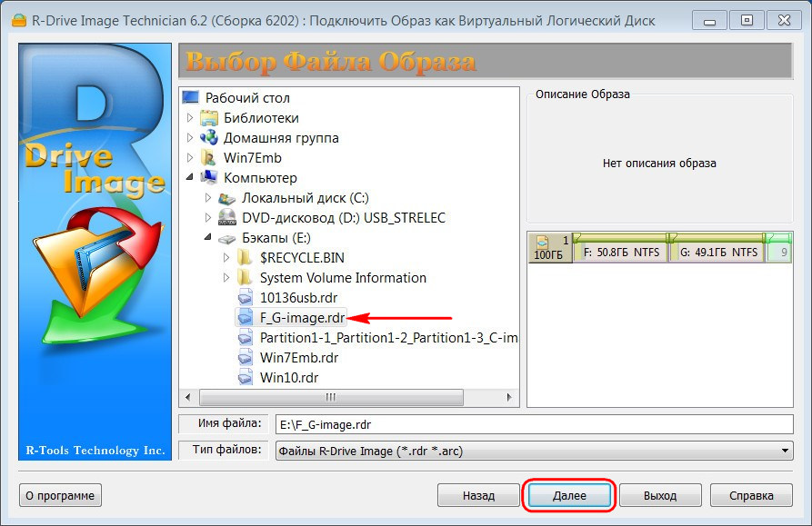The width and height of the screenshot is (812, 526).
Task: Click the DVD-дисковод (D:) disc icon
Action: pos(226,218)
